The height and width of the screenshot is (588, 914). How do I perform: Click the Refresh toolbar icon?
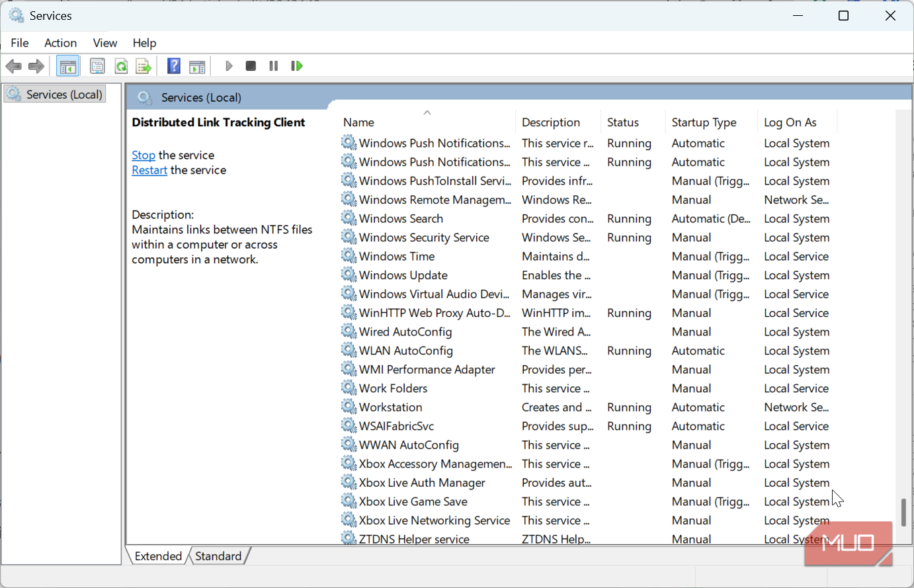[121, 66]
